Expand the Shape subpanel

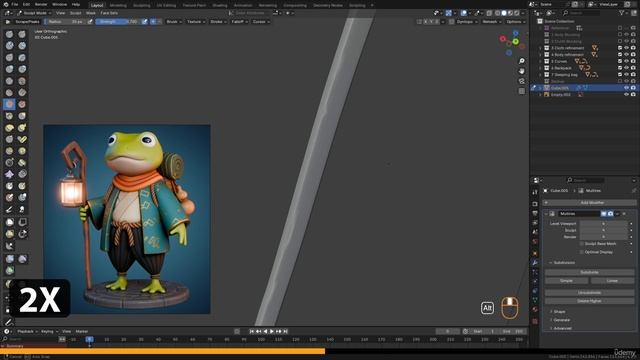559,311
